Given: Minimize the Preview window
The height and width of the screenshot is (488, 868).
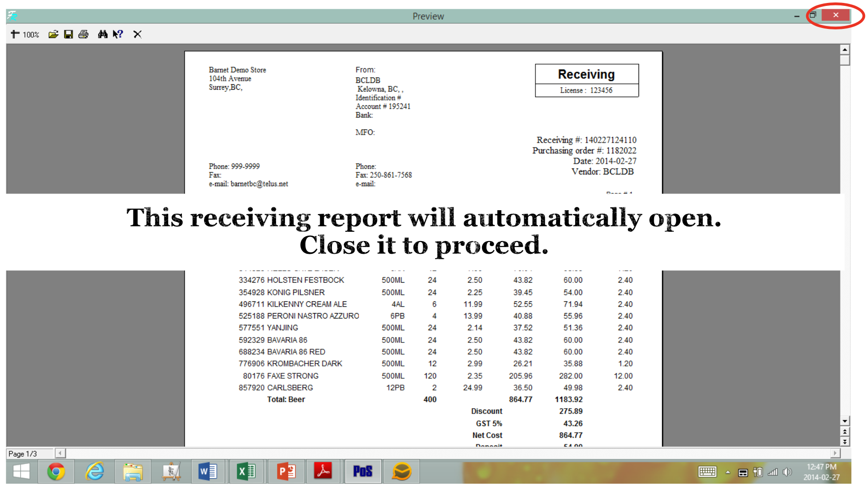Looking at the screenshot, I should (796, 16).
